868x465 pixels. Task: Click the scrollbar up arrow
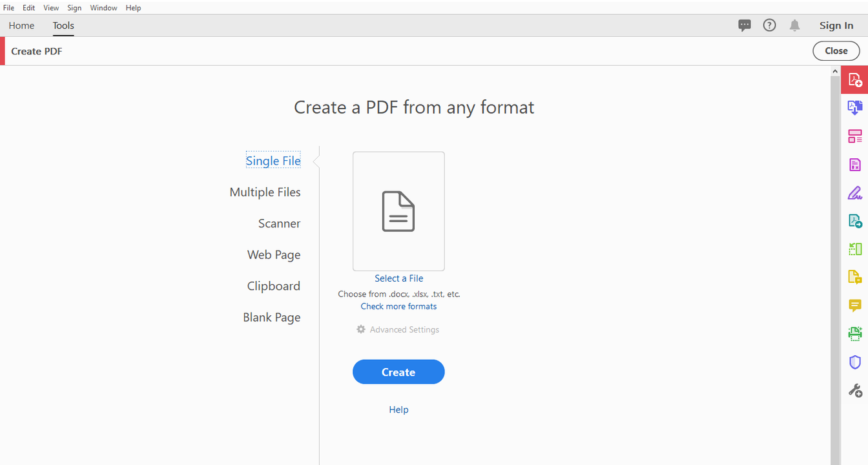pyautogui.click(x=835, y=70)
